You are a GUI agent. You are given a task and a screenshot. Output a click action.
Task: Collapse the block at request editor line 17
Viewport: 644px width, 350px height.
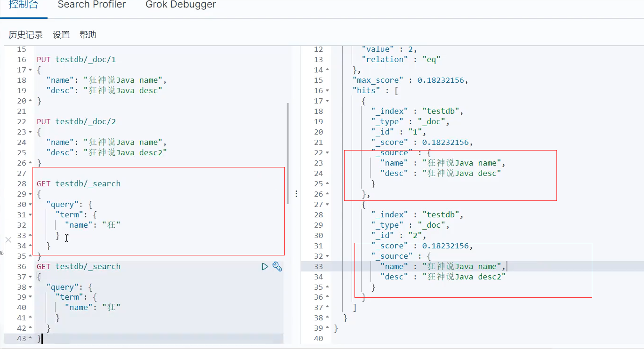[31, 70]
